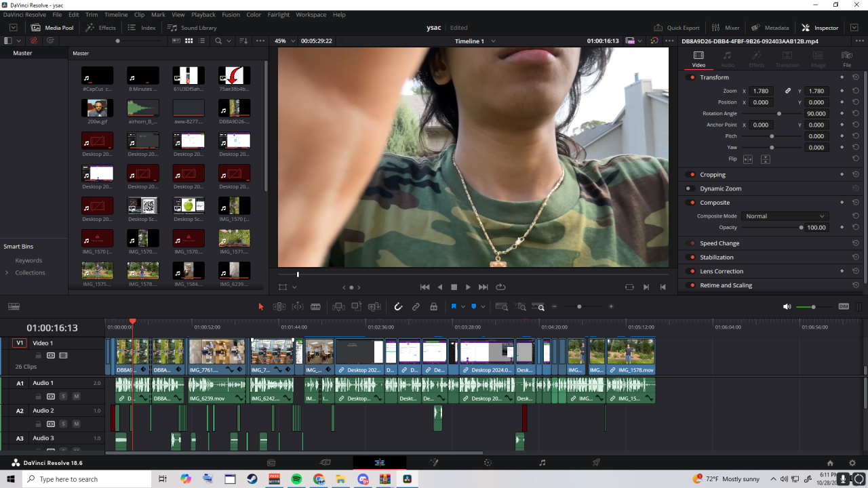Open the Fairlight page icon in bottom bar

pyautogui.click(x=542, y=463)
